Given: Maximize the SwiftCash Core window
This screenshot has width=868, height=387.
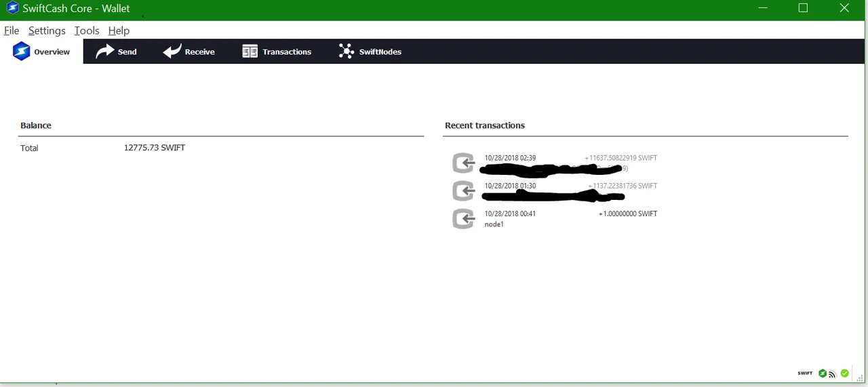Looking at the screenshot, I should coord(803,8).
